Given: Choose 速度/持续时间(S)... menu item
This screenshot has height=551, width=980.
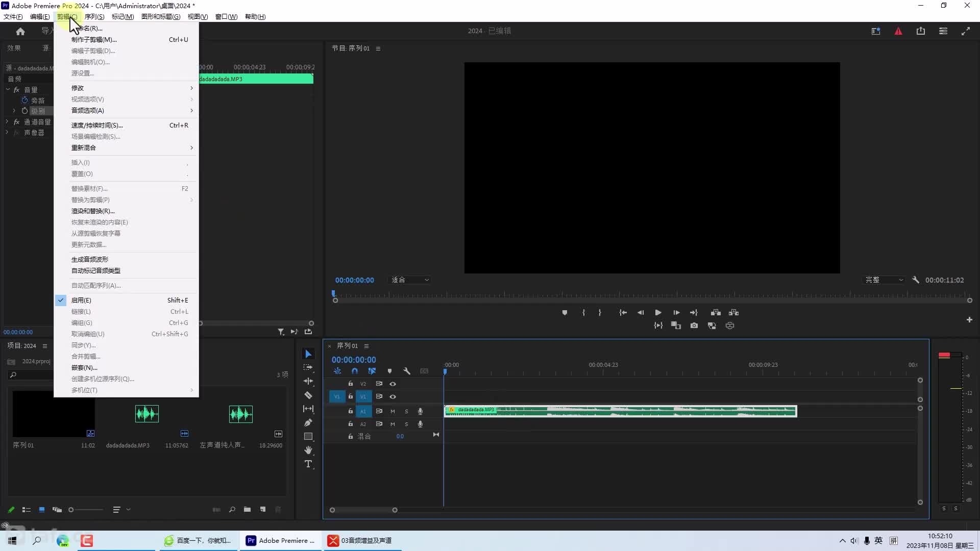Looking at the screenshot, I should (x=126, y=126).
